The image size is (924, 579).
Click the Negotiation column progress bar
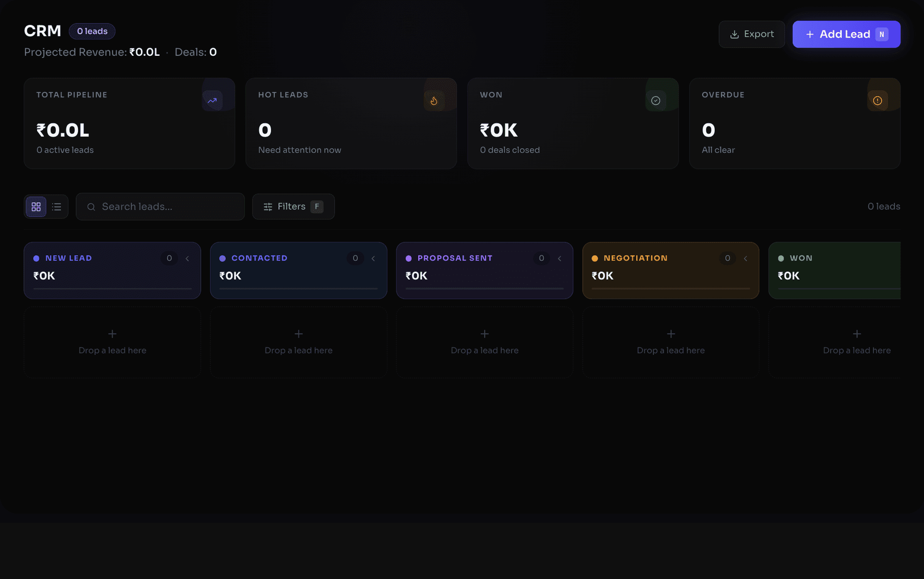click(670, 289)
